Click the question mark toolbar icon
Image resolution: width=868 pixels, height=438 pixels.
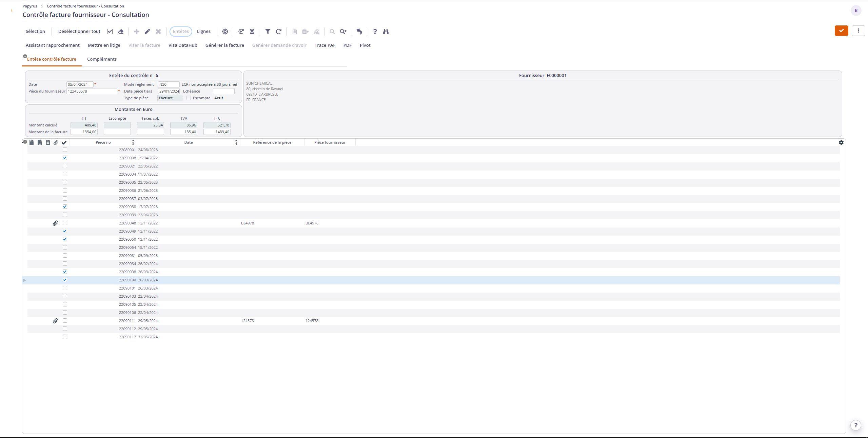click(375, 32)
